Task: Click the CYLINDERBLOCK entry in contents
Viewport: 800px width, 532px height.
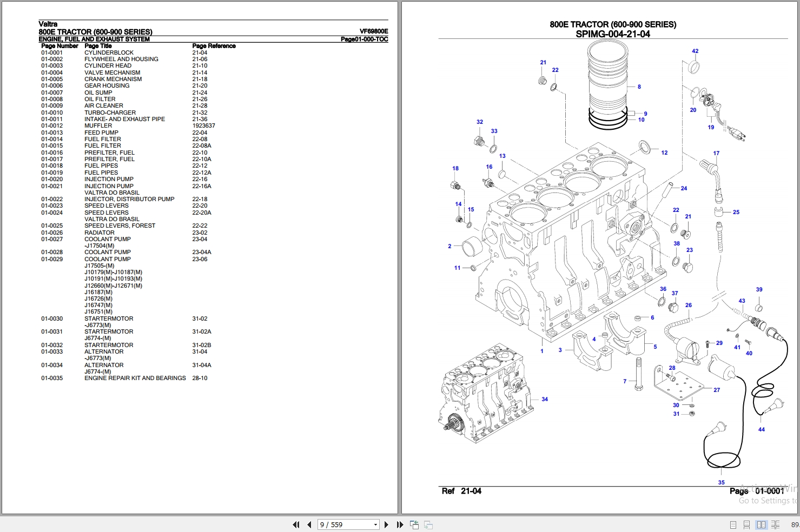Action: click(x=109, y=52)
